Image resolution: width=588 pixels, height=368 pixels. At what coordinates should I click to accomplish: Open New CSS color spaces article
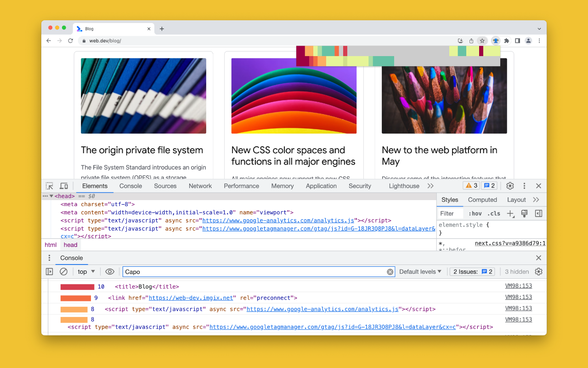(x=294, y=155)
